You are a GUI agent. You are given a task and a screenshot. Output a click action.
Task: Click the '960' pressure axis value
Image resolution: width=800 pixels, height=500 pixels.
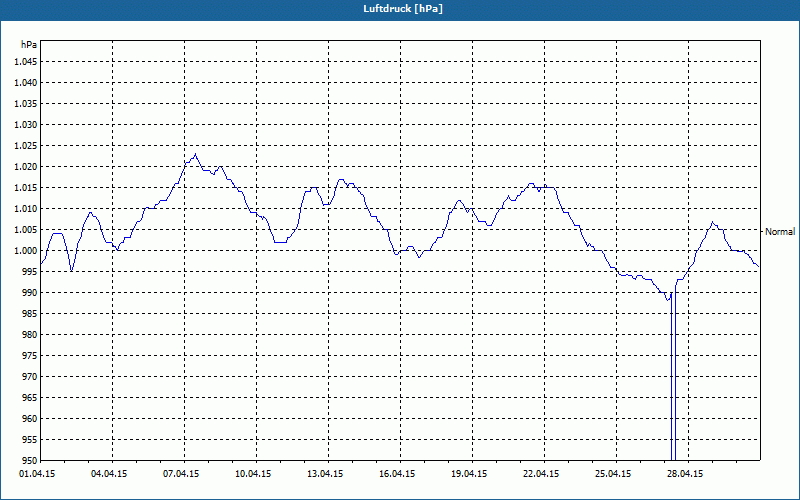tap(30, 419)
